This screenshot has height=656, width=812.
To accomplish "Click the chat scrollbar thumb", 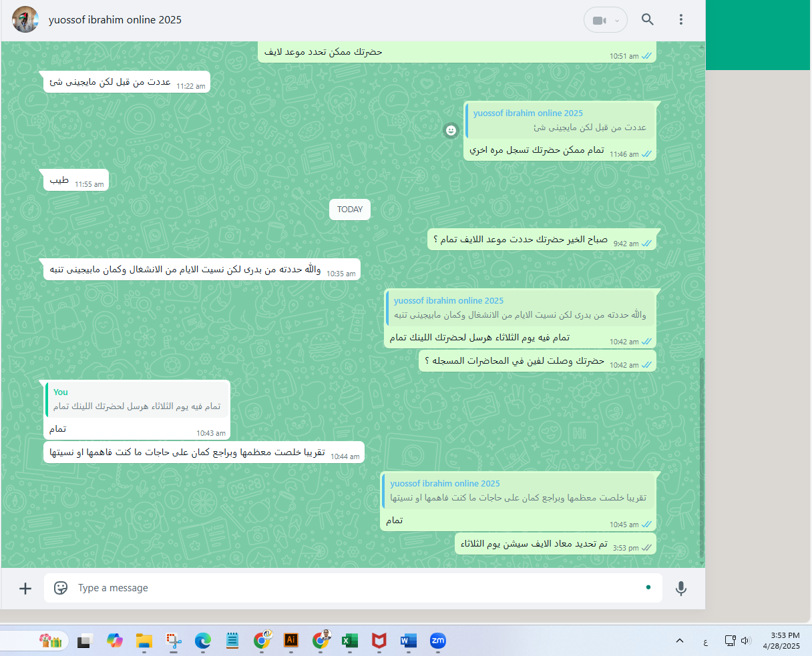I will (701, 458).
